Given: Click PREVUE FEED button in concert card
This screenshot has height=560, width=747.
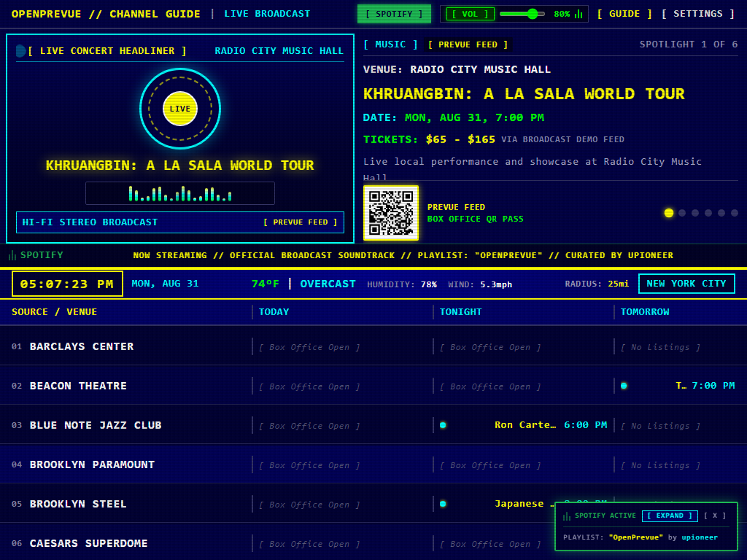Looking at the screenshot, I should (x=301, y=222).
